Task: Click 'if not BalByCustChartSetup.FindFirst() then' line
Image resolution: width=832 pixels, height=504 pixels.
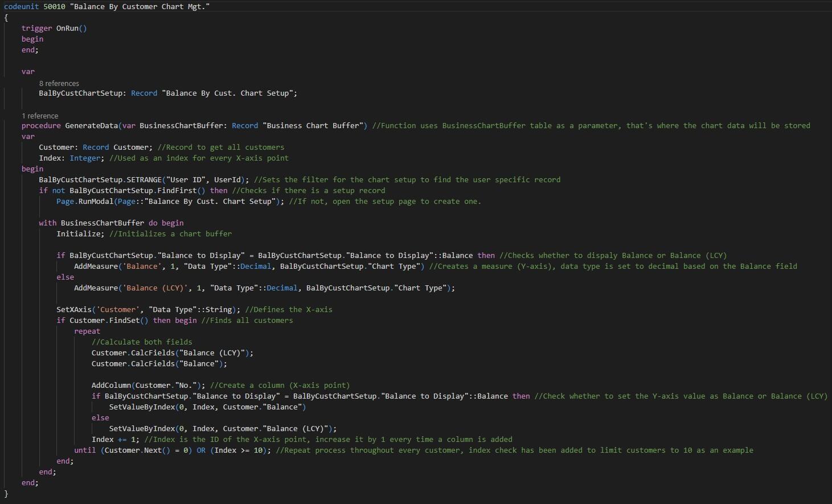Action: [x=133, y=190]
